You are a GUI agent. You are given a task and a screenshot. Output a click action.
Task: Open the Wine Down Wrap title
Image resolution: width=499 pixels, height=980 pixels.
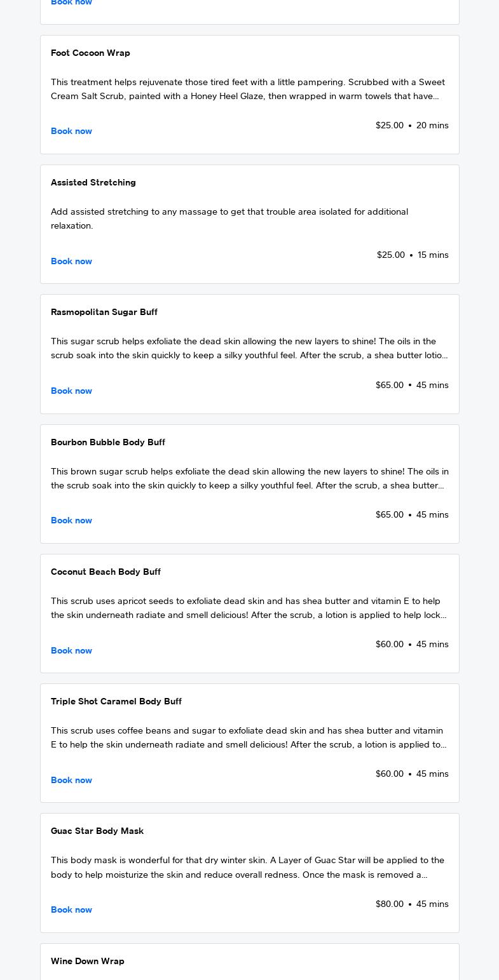point(87,961)
